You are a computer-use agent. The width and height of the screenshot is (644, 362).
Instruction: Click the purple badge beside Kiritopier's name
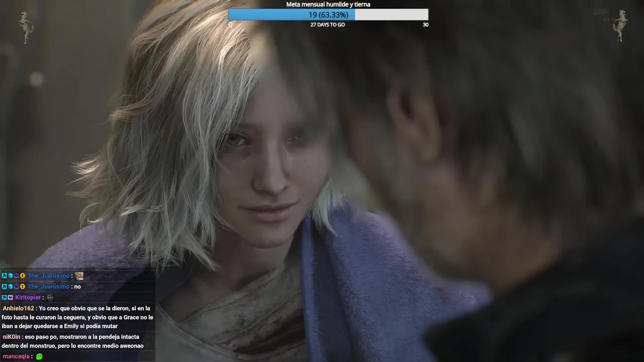tap(10, 297)
